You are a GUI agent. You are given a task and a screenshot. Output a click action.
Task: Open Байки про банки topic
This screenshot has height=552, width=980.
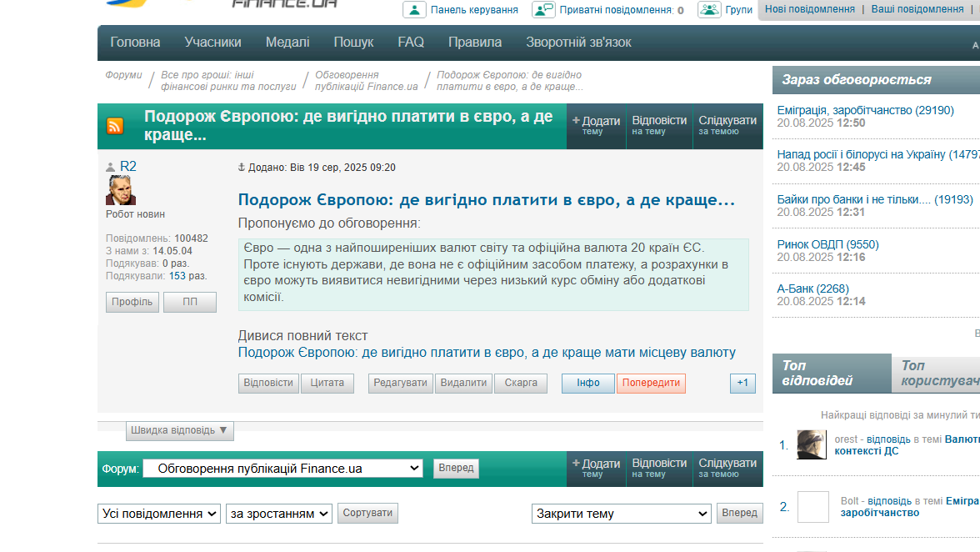pyautogui.click(x=875, y=199)
